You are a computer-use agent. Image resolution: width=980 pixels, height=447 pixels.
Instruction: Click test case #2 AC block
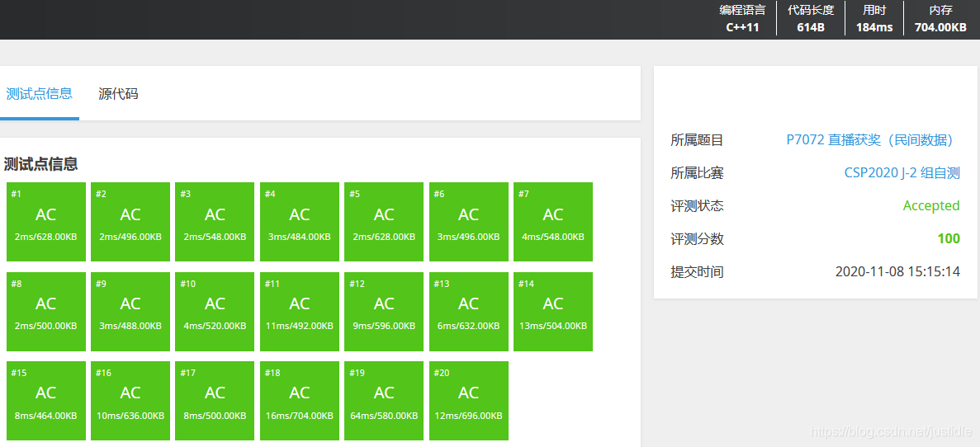point(130,222)
